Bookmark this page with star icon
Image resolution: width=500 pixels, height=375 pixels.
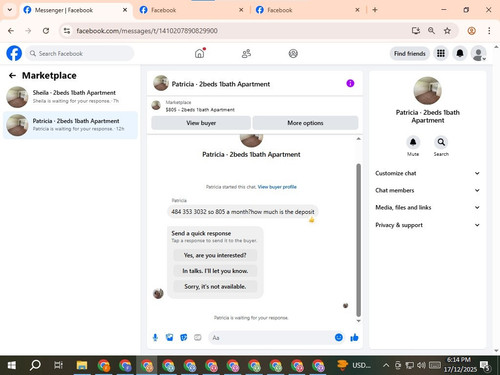point(447,31)
